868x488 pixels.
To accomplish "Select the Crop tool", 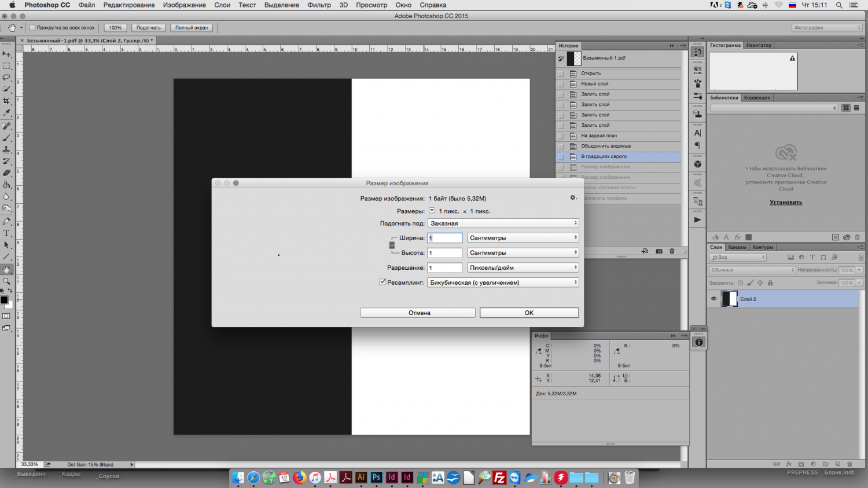I will tap(6, 101).
